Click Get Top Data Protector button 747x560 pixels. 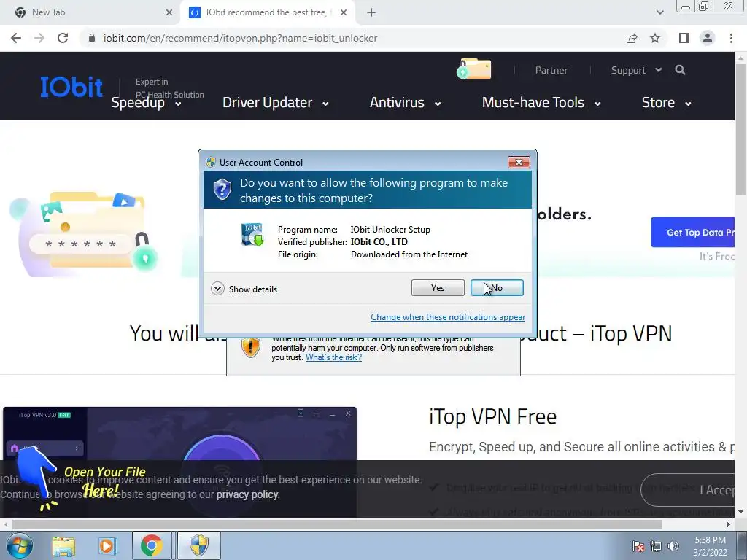point(693,233)
